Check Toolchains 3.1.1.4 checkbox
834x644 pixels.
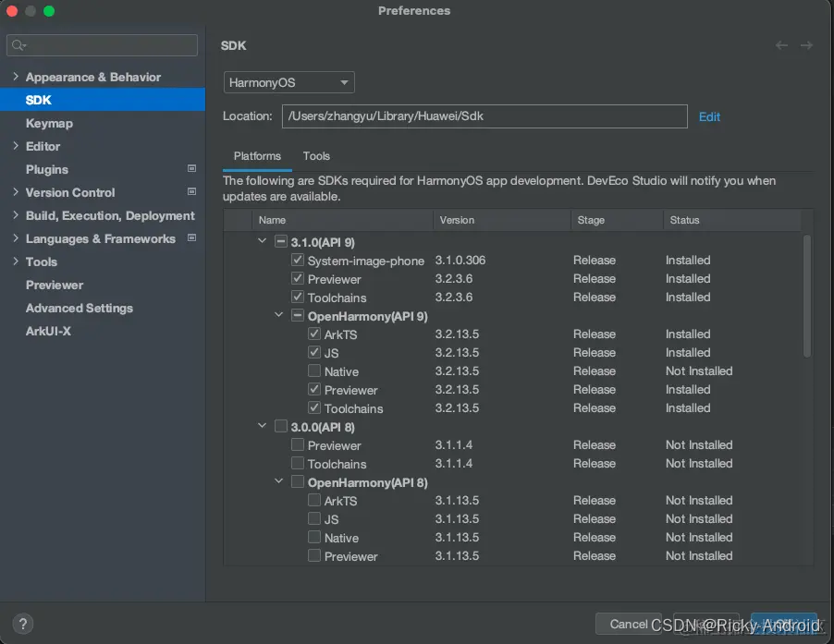(298, 463)
